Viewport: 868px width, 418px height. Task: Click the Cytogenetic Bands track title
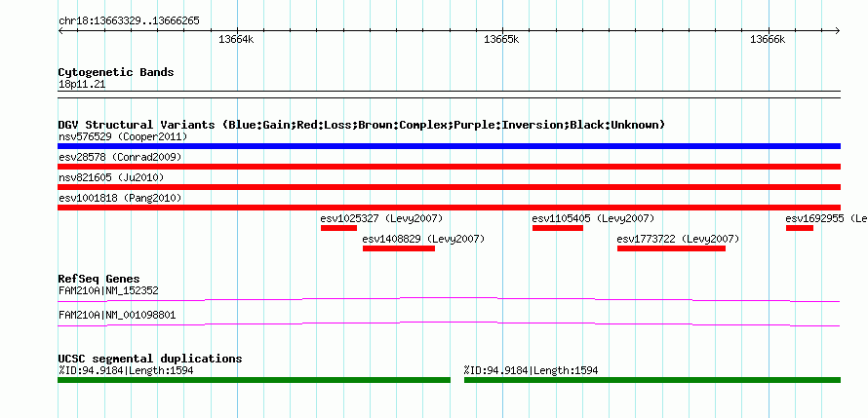point(116,72)
